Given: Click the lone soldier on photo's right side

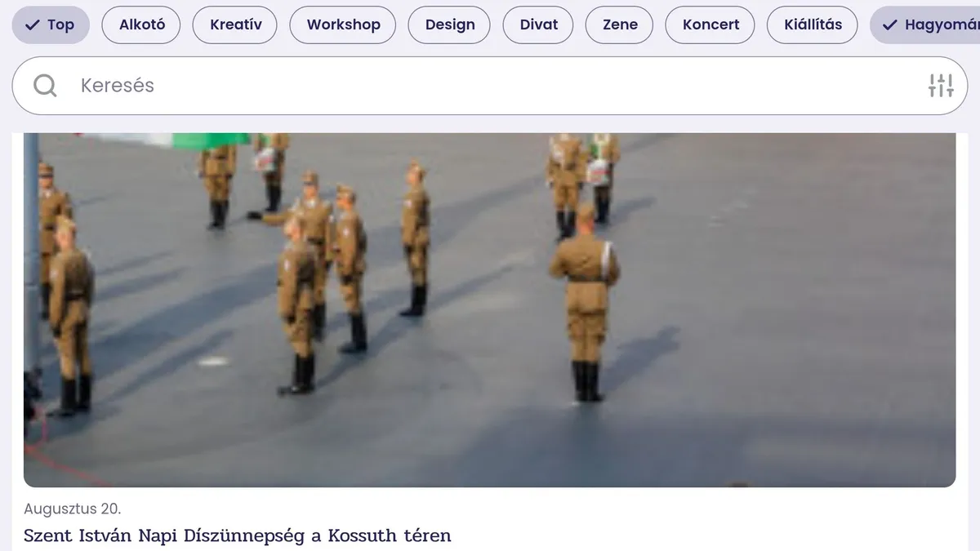Looking at the screenshot, I should (585, 302).
